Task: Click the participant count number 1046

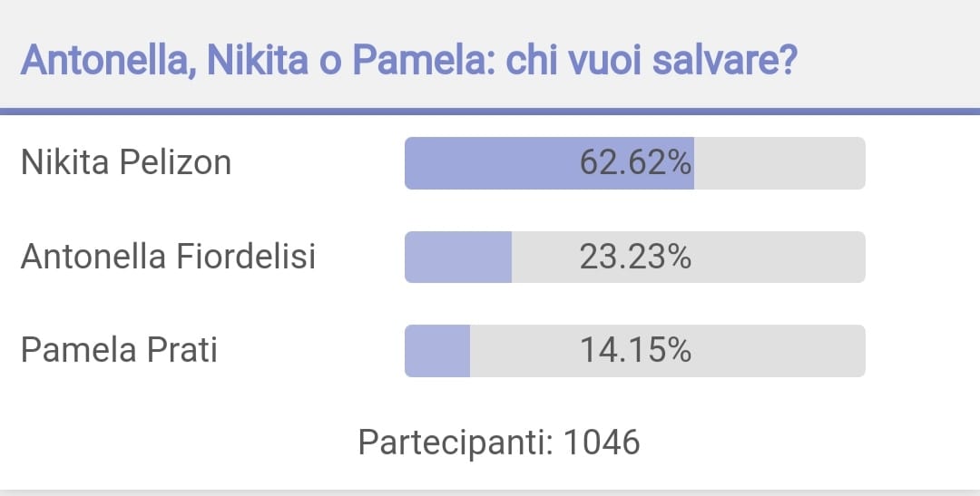Action: coord(602,443)
